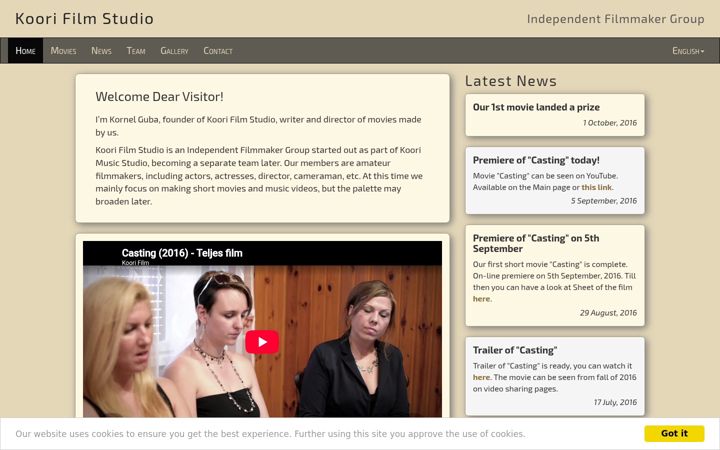Click the video title 'Casting (2016) - Teljes film'

point(182,253)
